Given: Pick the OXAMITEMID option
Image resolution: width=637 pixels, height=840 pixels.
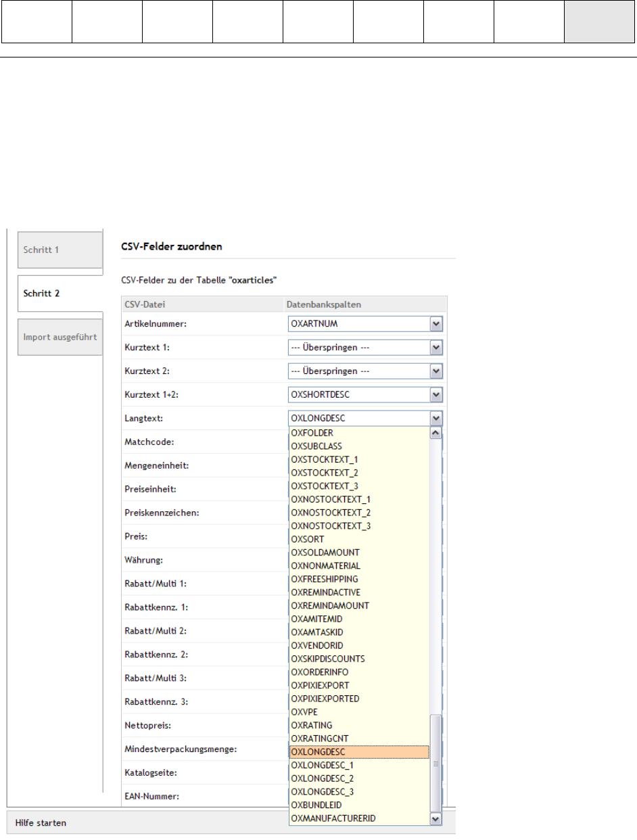Looking at the screenshot, I should 359,619.
